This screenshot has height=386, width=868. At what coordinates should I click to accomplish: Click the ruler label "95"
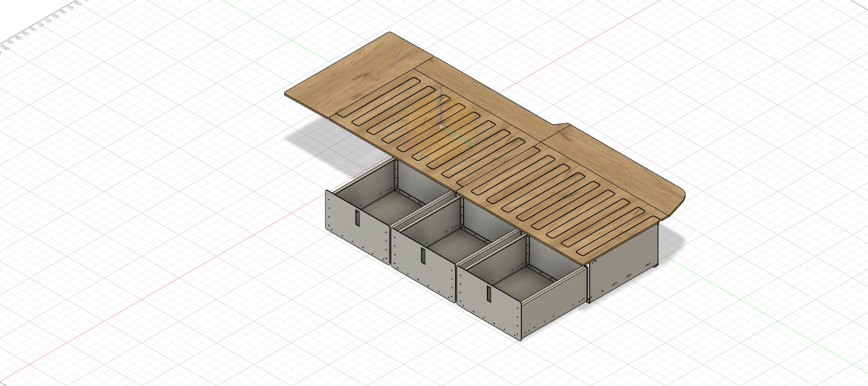pos(10,42)
